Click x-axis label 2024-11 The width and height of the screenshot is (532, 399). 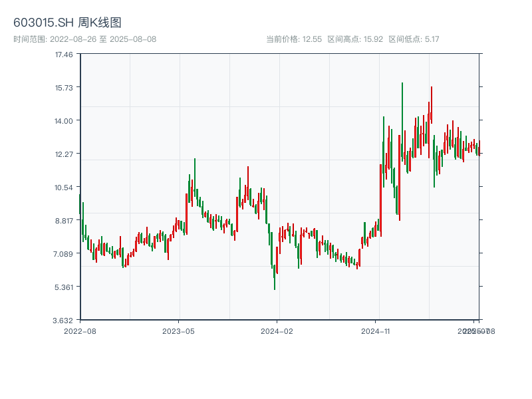pyautogui.click(x=375, y=331)
